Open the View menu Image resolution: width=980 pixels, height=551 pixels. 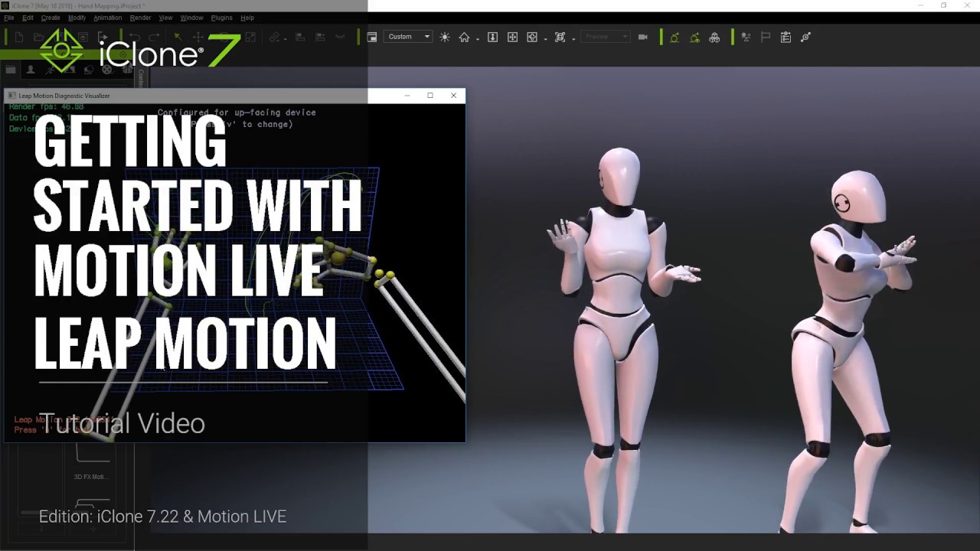click(165, 18)
